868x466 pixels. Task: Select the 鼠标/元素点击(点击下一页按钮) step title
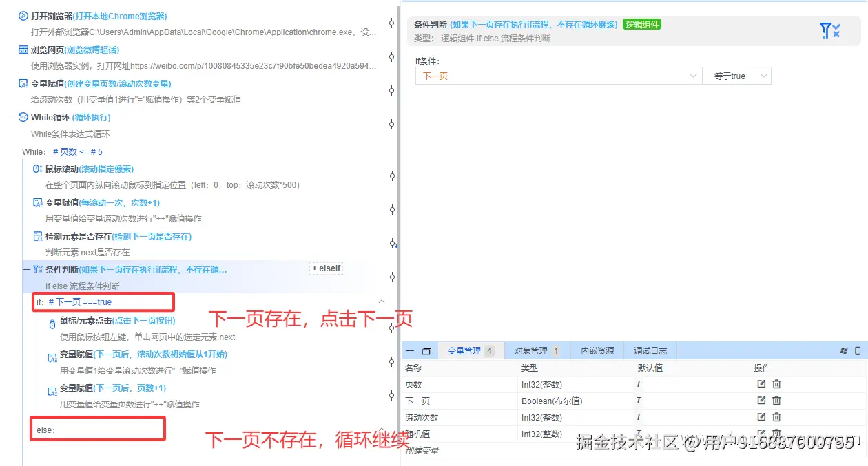pos(118,320)
